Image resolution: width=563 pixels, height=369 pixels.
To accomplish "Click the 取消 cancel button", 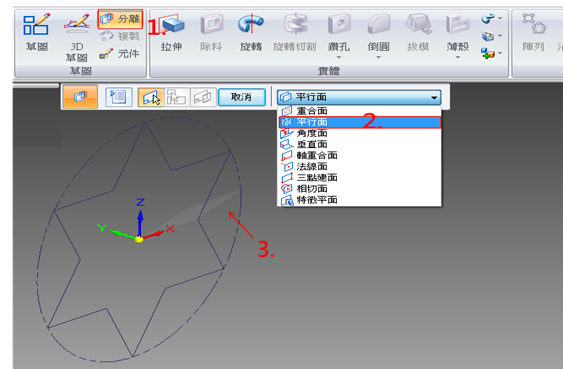I will pyautogui.click(x=242, y=97).
